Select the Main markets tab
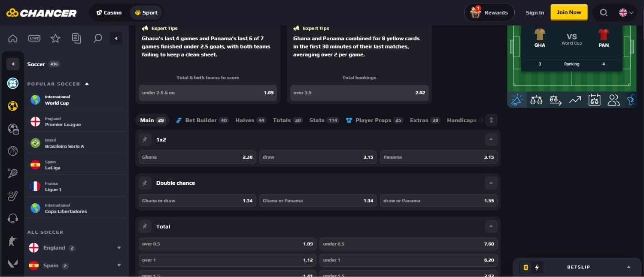The width and height of the screenshot is (644, 277). (x=153, y=120)
